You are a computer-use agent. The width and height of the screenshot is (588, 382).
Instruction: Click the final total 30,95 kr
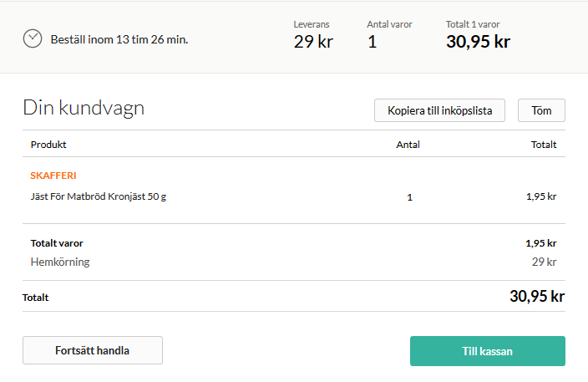(537, 296)
